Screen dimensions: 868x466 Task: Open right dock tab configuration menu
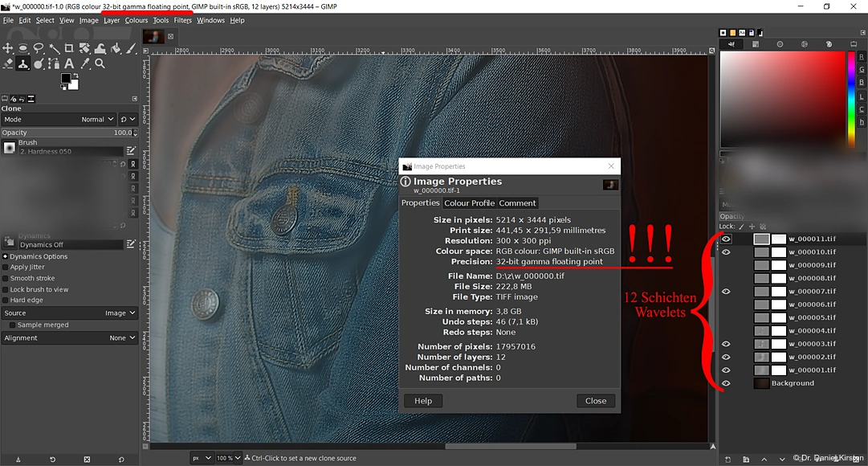[x=863, y=33]
